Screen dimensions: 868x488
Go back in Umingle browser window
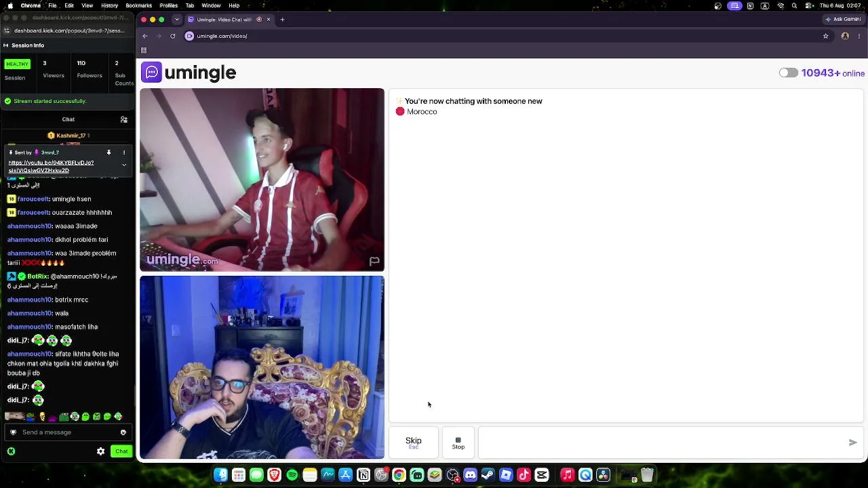(144, 36)
